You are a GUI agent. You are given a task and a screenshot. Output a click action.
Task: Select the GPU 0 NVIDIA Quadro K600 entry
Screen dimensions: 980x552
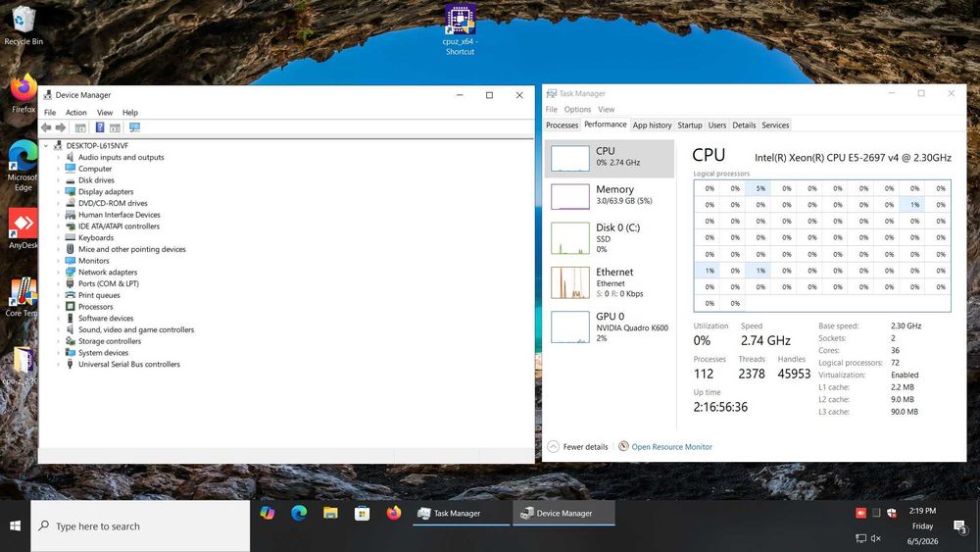tap(610, 326)
